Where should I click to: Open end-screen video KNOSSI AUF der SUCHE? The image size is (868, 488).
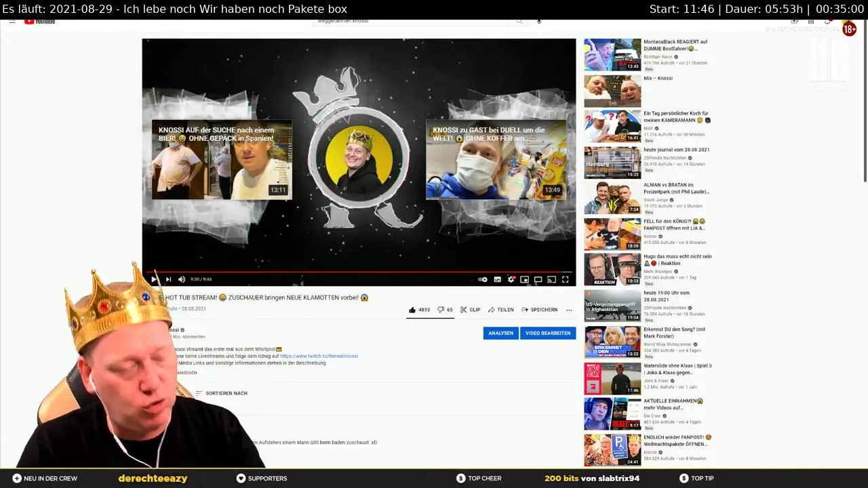click(222, 159)
